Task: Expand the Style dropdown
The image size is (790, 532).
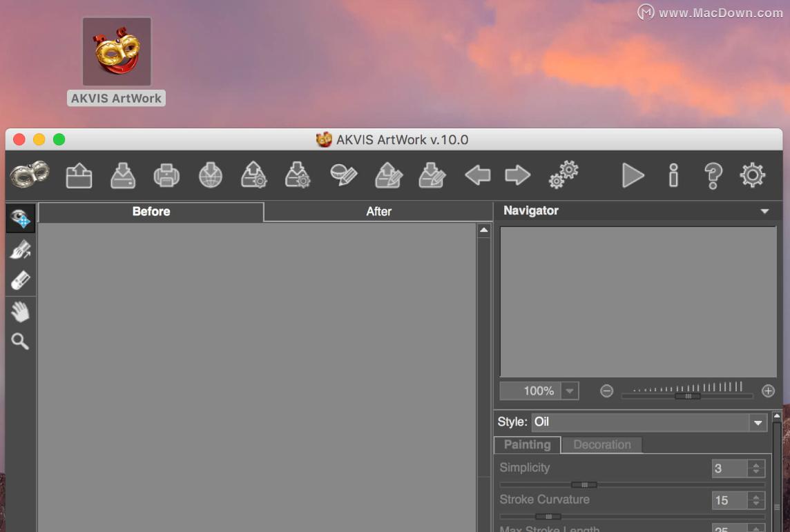Action: (758, 422)
